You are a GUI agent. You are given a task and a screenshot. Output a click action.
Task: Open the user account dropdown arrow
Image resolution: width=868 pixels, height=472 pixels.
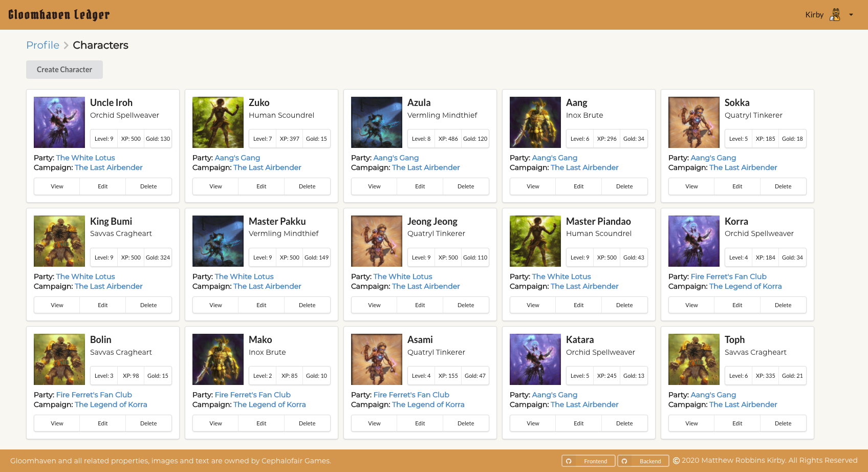(x=851, y=15)
